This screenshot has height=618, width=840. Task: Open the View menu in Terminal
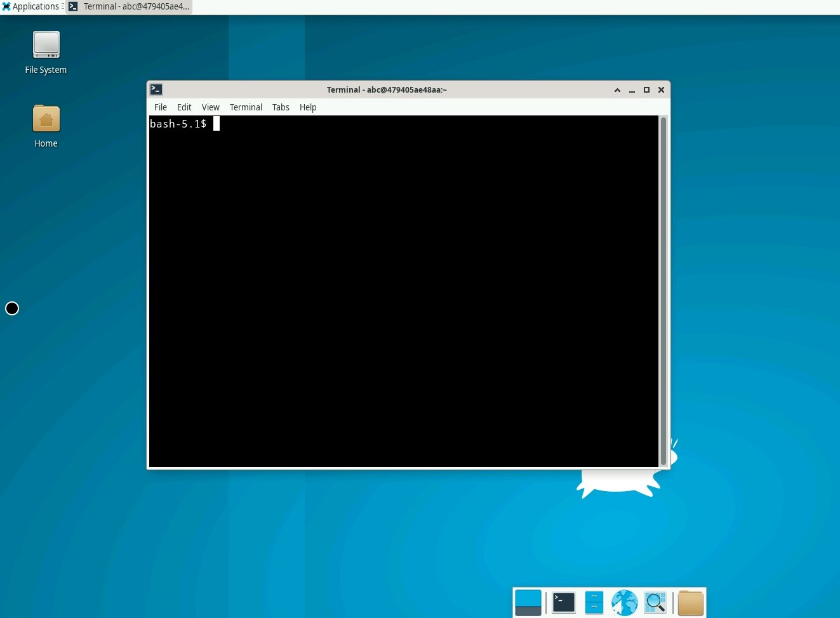click(x=210, y=107)
